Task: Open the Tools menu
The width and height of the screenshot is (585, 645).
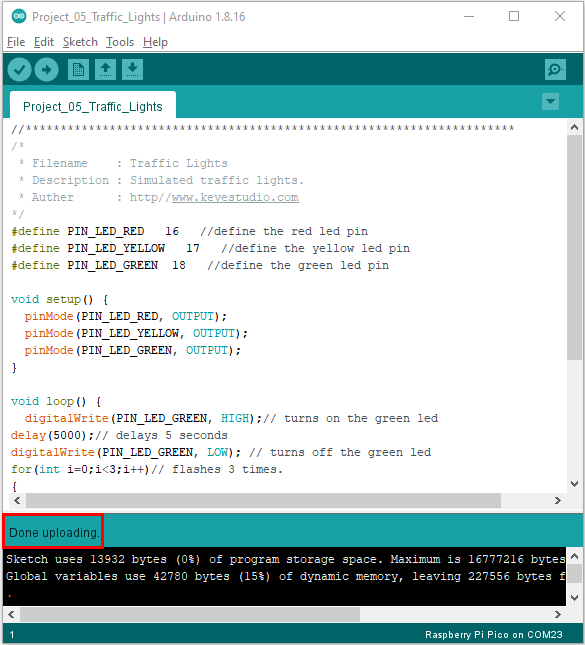Action: click(120, 42)
